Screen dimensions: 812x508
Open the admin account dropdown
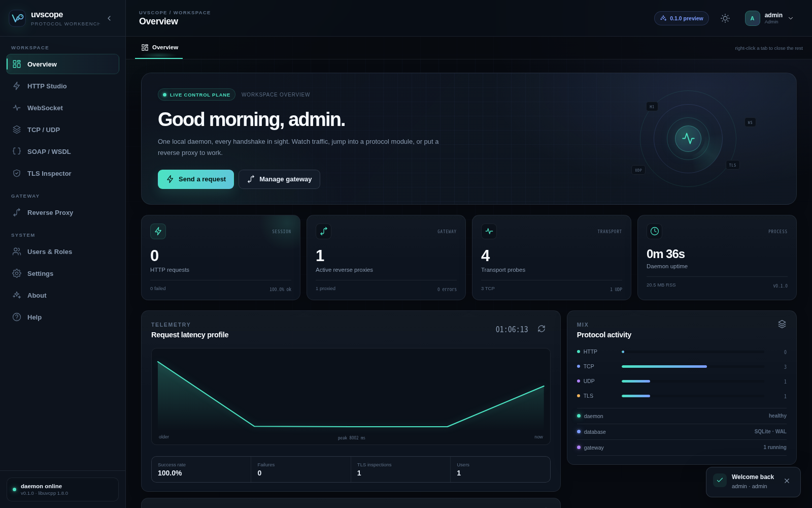pyautogui.click(x=769, y=18)
